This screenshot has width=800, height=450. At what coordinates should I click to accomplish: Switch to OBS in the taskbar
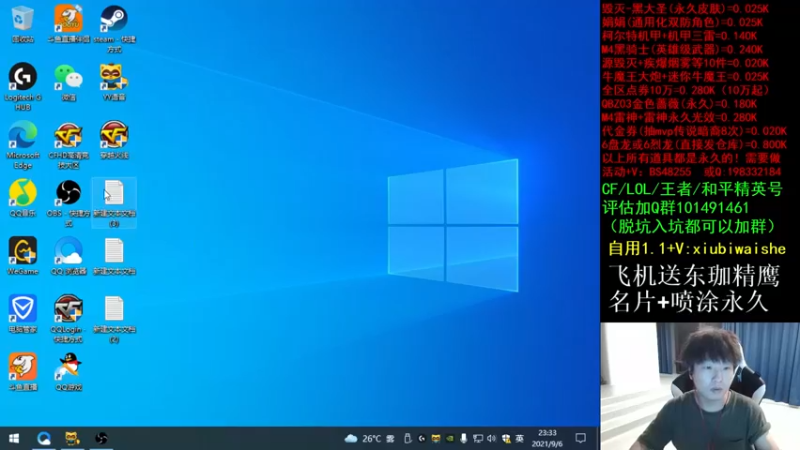tap(101, 438)
